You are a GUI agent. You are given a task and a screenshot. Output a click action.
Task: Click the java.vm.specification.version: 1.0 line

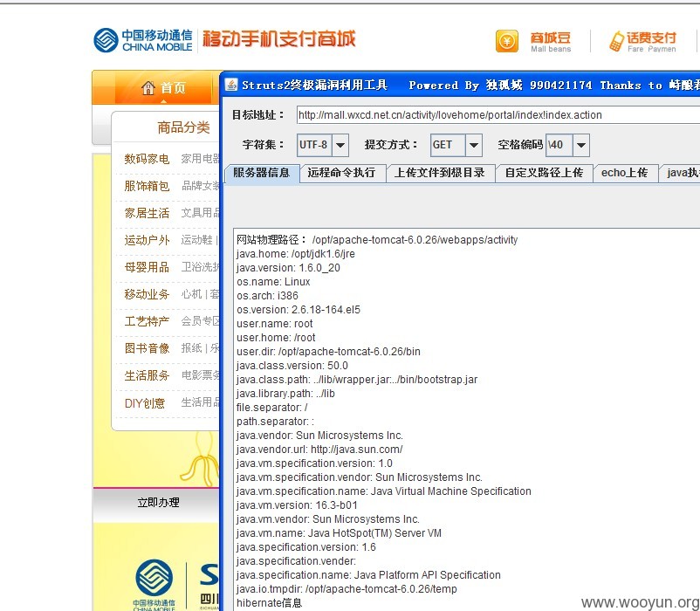tap(315, 463)
